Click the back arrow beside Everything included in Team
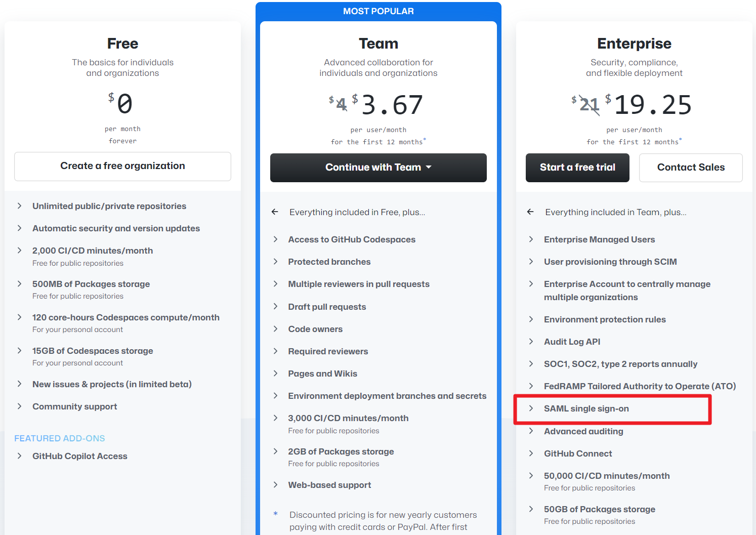The image size is (756, 535). (x=530, y=212)
